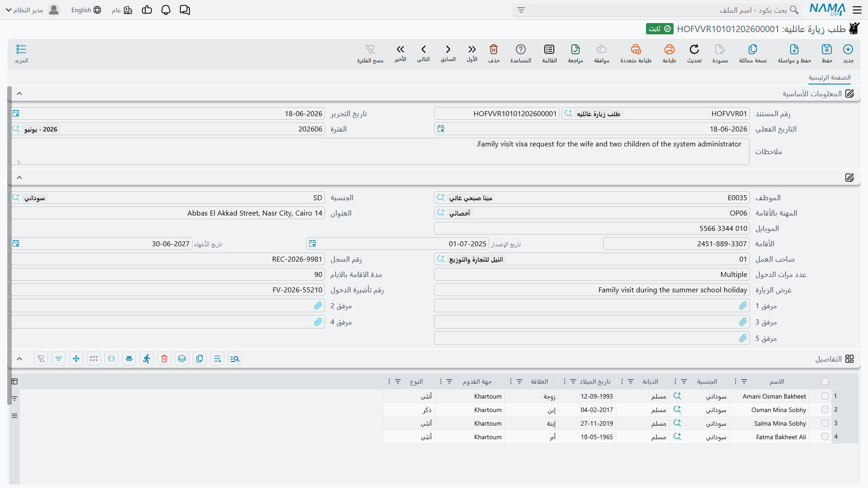Click the Save (حفظ) toolbar icon
The image size is (868, 488).
tap(827, 49)
